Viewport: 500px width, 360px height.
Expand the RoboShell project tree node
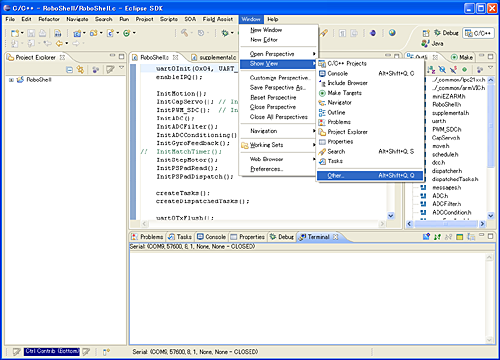pos(11,80)
